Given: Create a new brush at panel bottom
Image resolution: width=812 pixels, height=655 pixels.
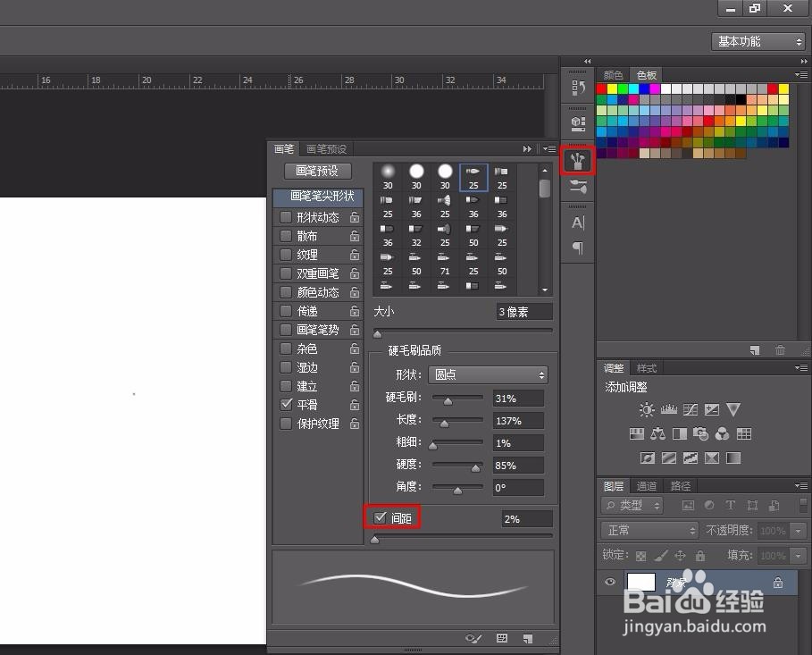Looking at the screenshot, I should pyautogui.click(x=527, y=639).
